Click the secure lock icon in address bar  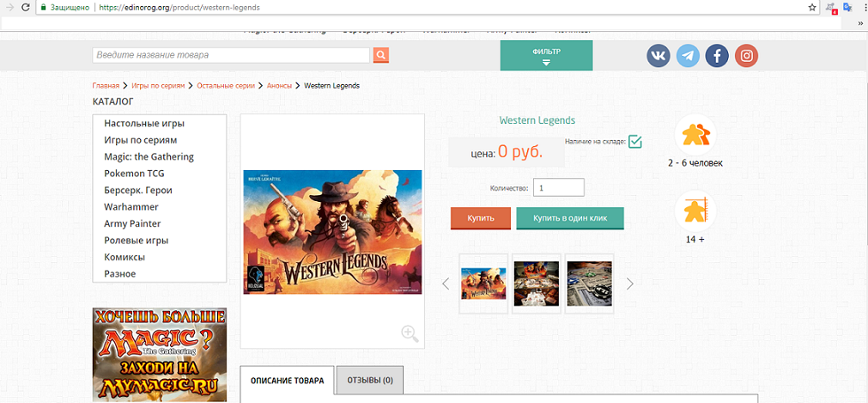[43, 8]
